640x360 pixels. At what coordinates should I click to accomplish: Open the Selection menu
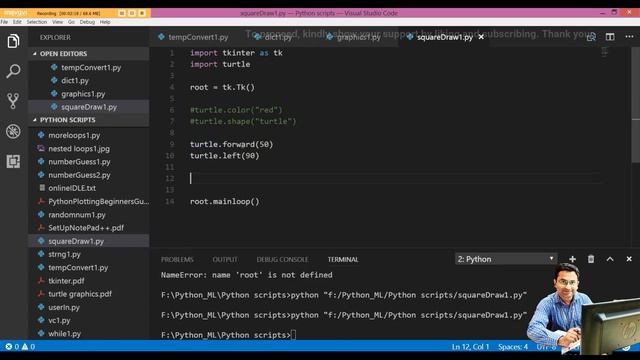pos(37,22)
